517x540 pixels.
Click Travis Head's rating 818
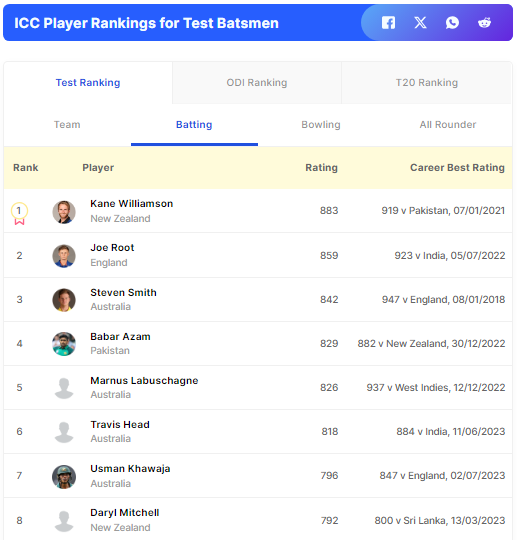point(330,432)
